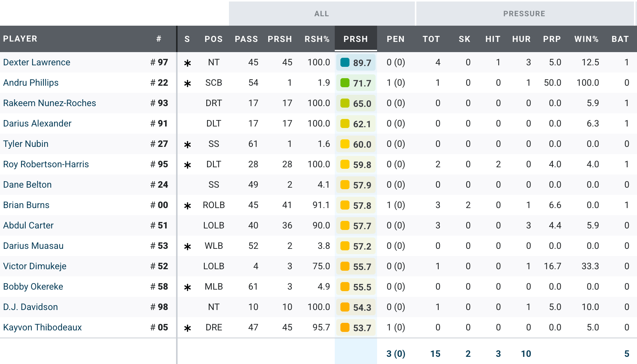Click the starter asterisk in Tyler Nubin's row
637x364 pixels.
click(187, 145)
